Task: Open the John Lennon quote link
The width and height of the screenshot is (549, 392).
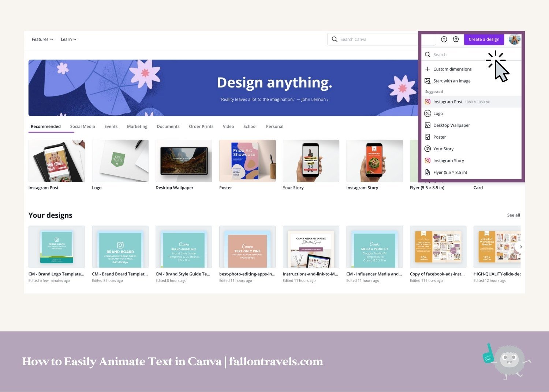Action: pyautogui.click(x=274, y=99)
